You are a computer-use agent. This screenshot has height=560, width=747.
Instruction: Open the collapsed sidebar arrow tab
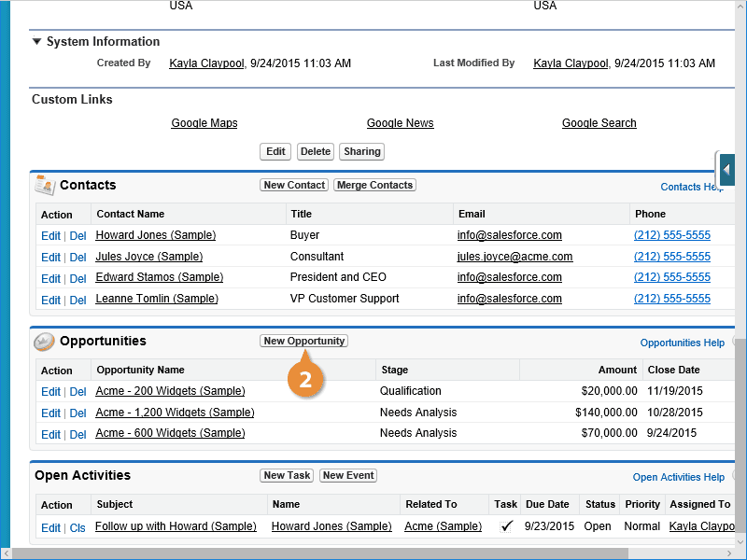tap(727, 170)
